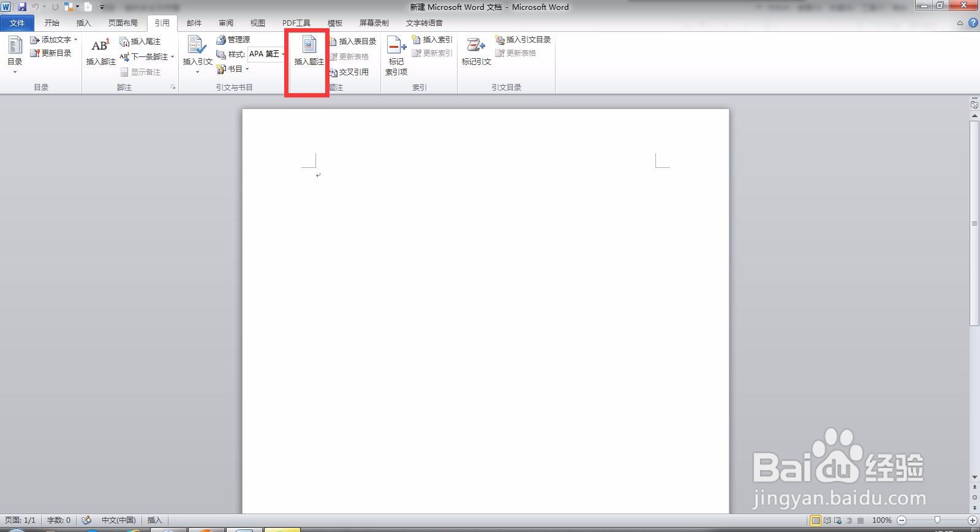Click the 100% zoom level button

[881, 520]
